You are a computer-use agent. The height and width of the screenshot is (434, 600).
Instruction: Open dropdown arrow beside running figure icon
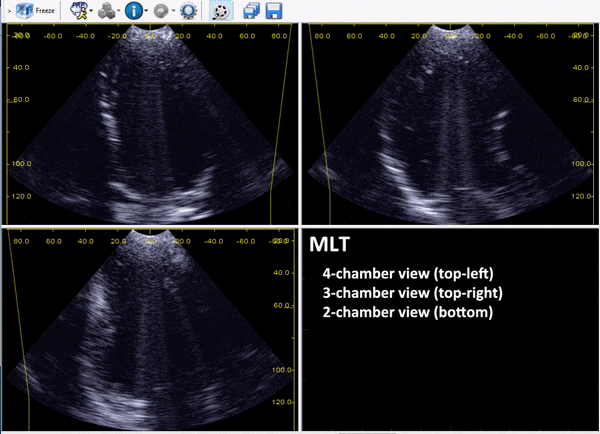[91, 12]
